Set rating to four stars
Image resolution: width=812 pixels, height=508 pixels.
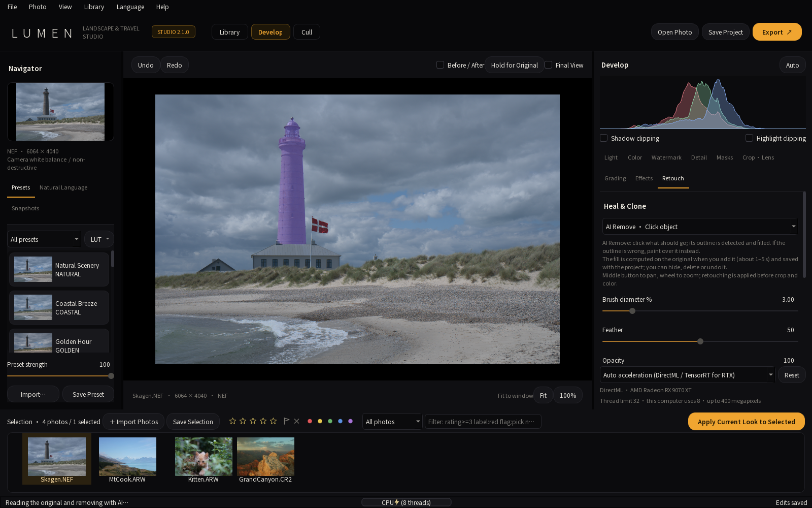tap(263, 421)
